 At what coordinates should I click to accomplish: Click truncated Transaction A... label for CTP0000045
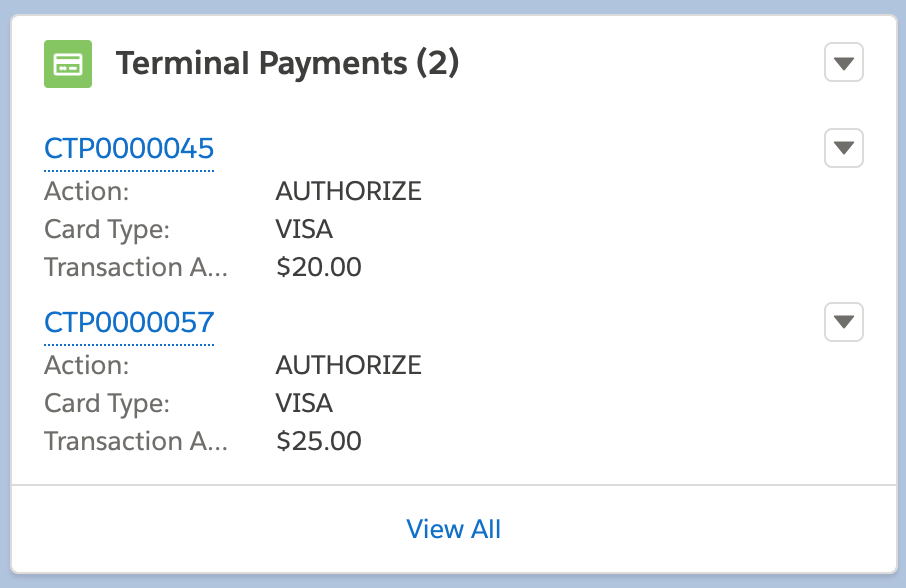pos(136,267)
